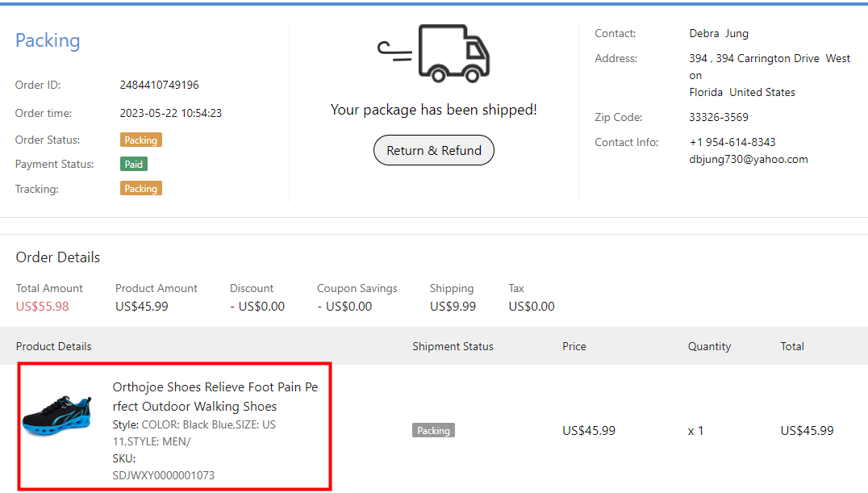
Task: Click the shipping cost US$9.99
Action: pos(453,306)
